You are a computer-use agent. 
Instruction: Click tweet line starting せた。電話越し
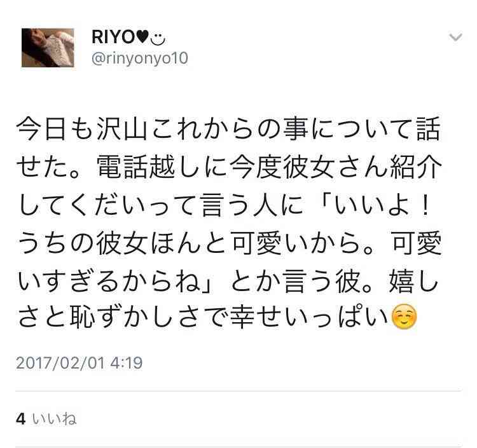229,167
